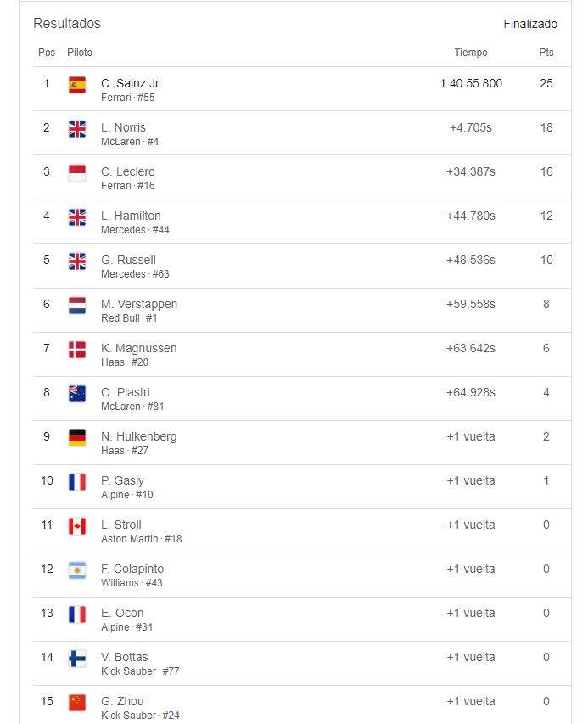Click the Dutch flag next to M. Verstappen
The height and width of the screenshot is (724, 588).
tap(77, 306)
